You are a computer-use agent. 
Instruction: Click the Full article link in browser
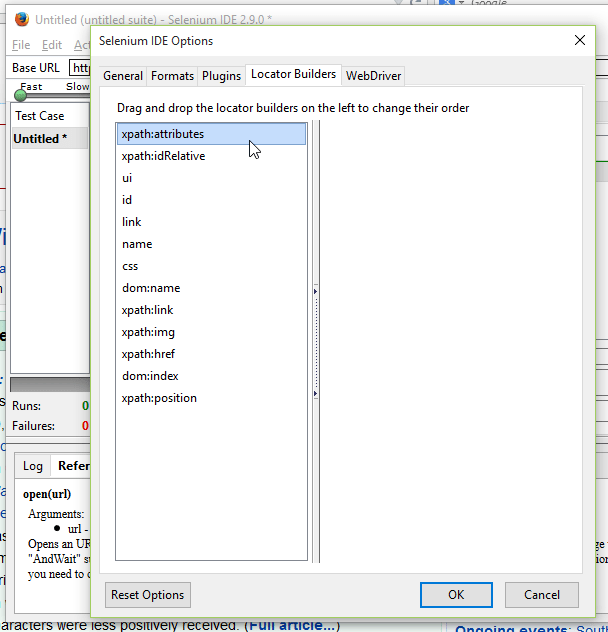click(x=292, y=626)
